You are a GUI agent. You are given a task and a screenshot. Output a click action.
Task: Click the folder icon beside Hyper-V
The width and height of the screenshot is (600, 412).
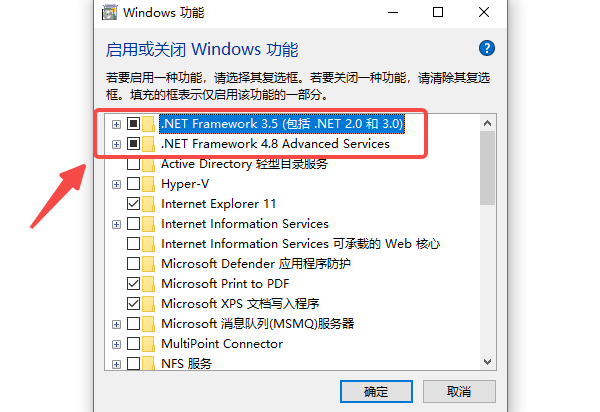coord(150,184)
